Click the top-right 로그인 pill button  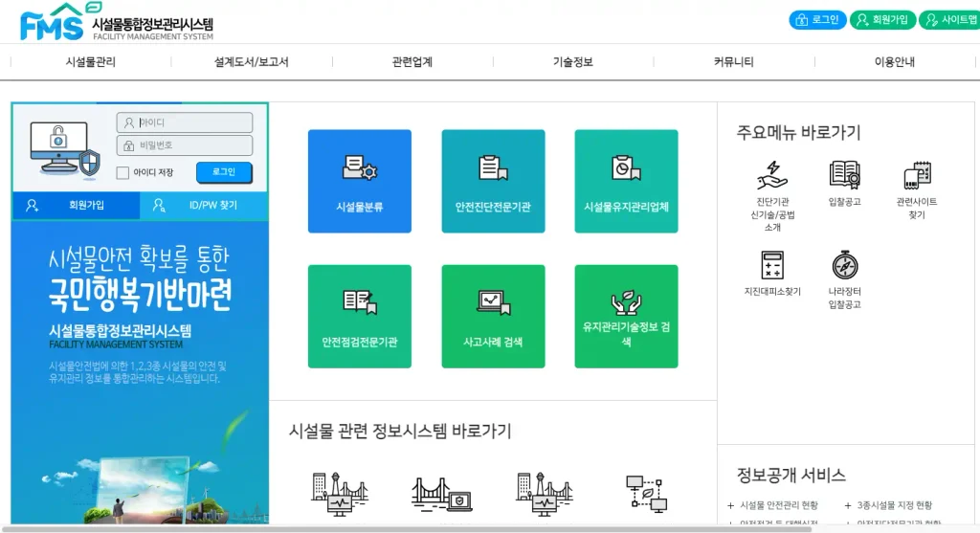click(x=817, y=20)
